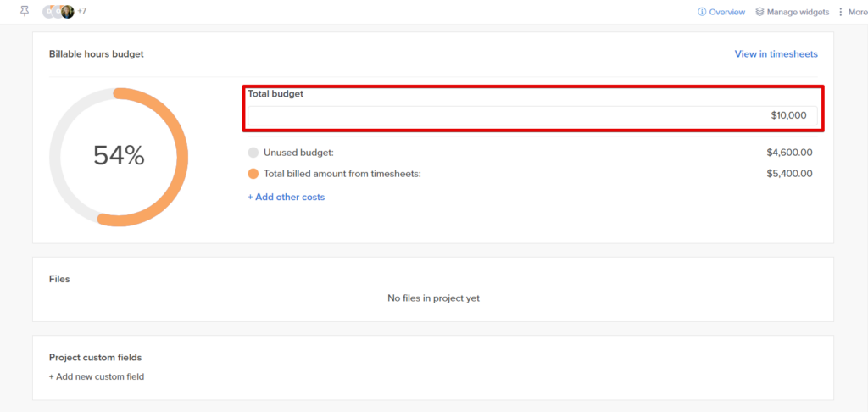Click the 54% label in the donut chart
Image resolution: width=868 pixels, height=412 pixels.
coord(119,156)
